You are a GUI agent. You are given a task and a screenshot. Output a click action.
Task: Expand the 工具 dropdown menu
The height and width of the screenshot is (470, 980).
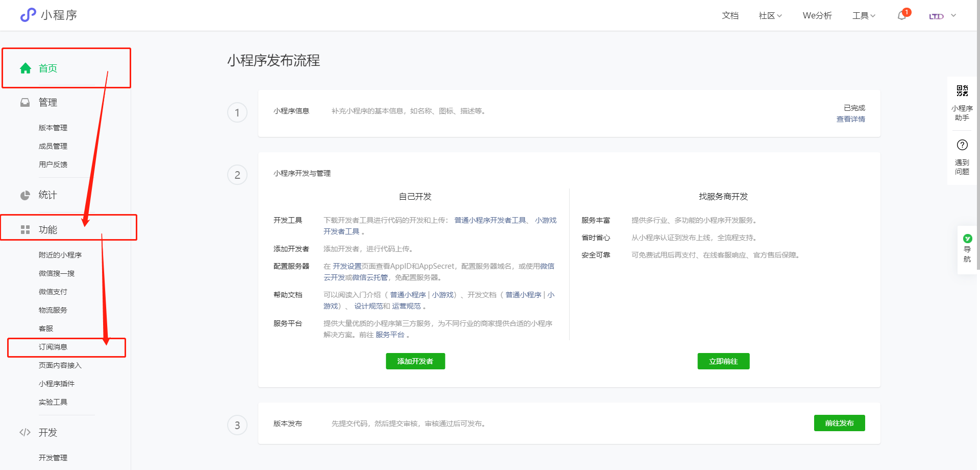(864, 16)
